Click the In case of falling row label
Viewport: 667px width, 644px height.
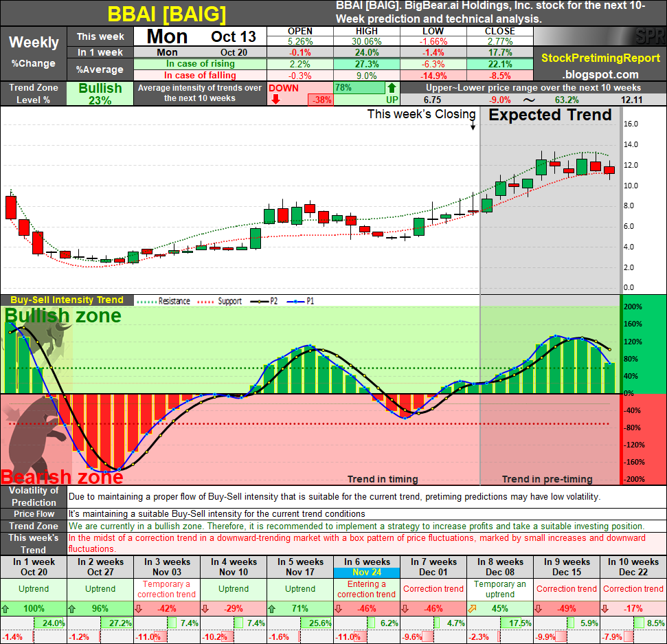click(201, 76)
